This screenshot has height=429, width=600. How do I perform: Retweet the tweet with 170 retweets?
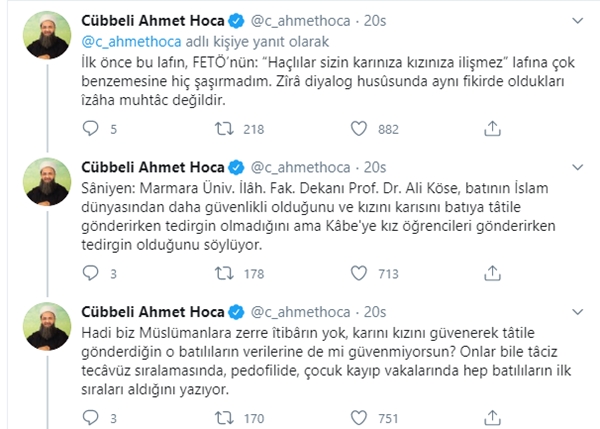[x=224, y=418]
